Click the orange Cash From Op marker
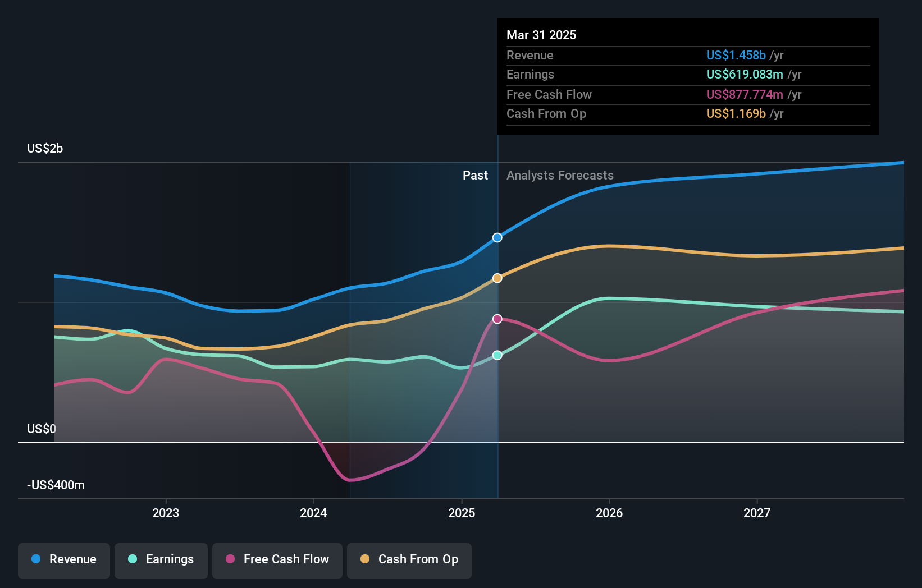The width and height of the screenshot is (922, 588). 497,278
